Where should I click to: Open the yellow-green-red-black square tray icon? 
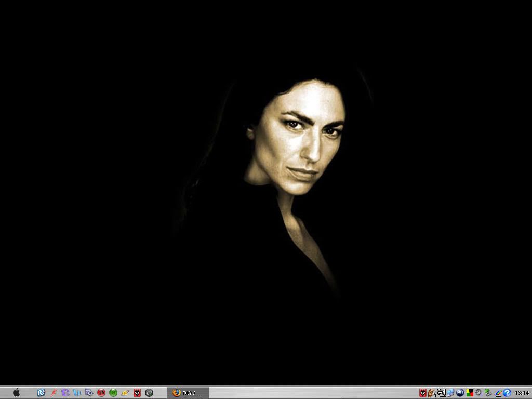470,393
